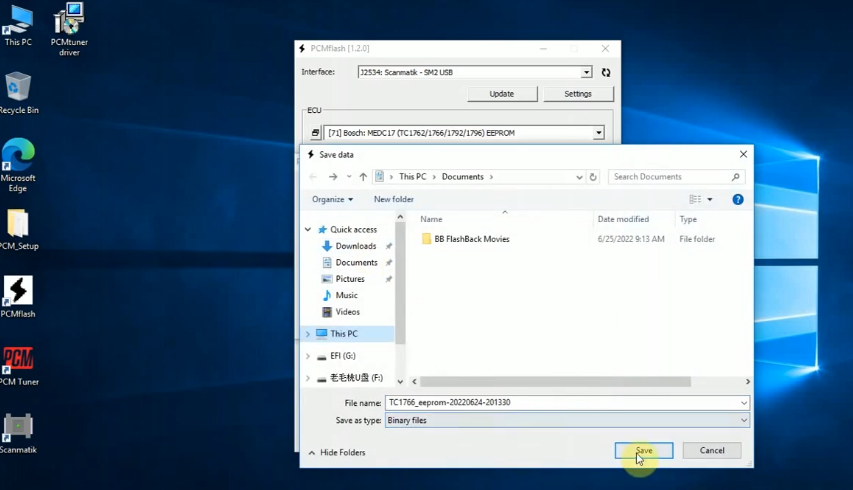Go back in Save data dialog
The height and width of the screenshot is (490, 853).
313,177
